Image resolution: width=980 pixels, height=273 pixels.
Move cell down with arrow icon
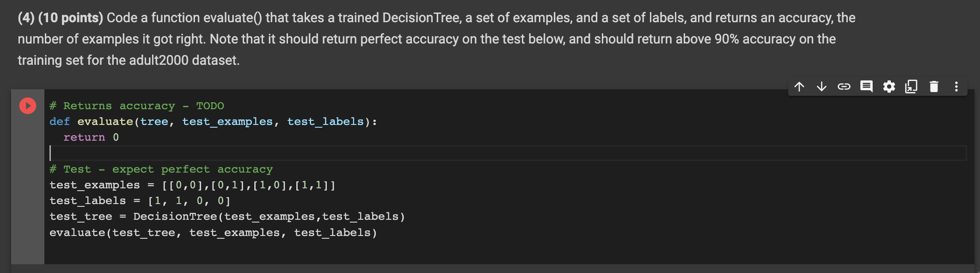[821, 87]
